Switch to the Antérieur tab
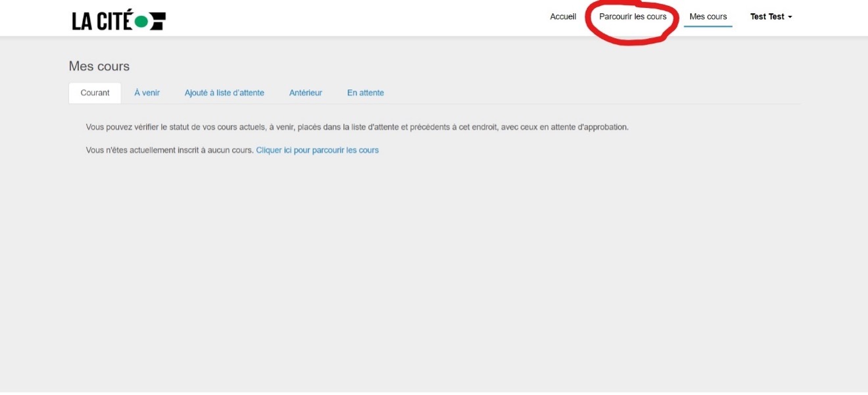This screenshot has height=395, width=868. (x=306, y=93)
